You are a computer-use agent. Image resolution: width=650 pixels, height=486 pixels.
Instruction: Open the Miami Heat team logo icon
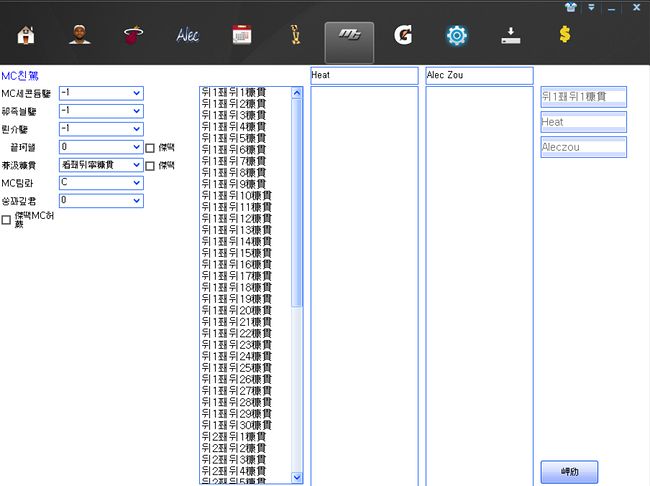[133, 36]
